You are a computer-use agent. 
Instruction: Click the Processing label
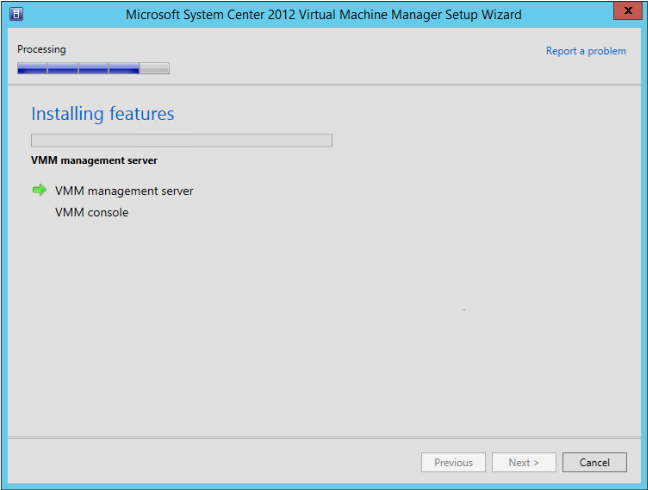click(x=42, y=49)
